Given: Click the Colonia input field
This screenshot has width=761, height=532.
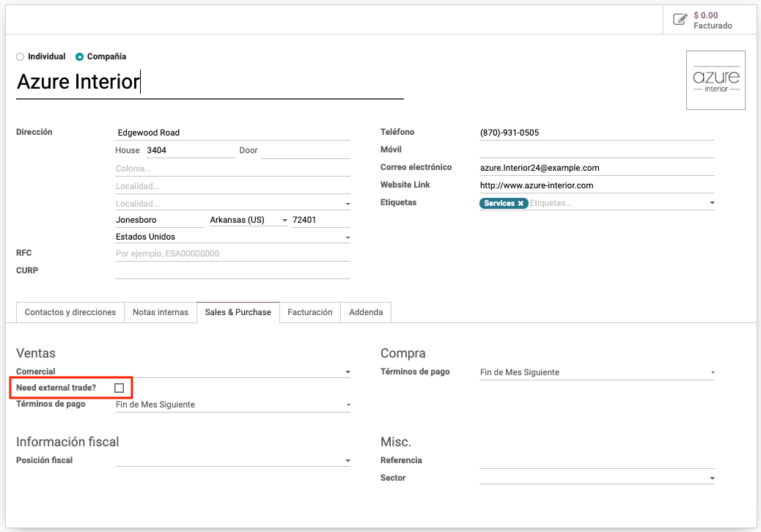Looking at the screenshot, I should click(232, 169).
